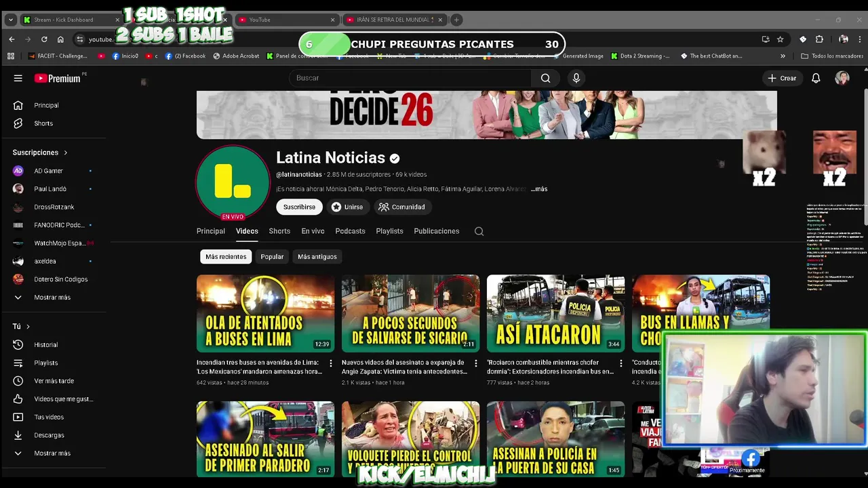Switch to channel Principal tab
Screen dimensions: 868x488
coord(211,231)
